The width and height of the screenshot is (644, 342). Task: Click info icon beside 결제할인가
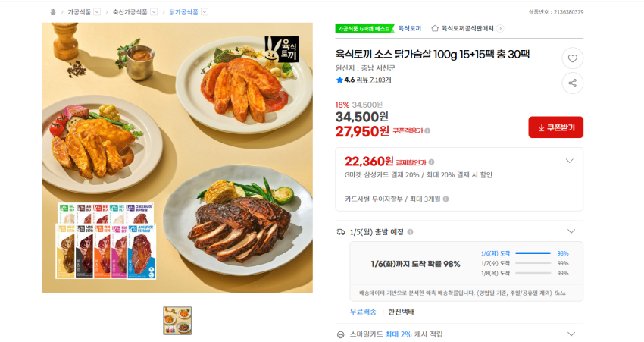[x=432, y=162]
